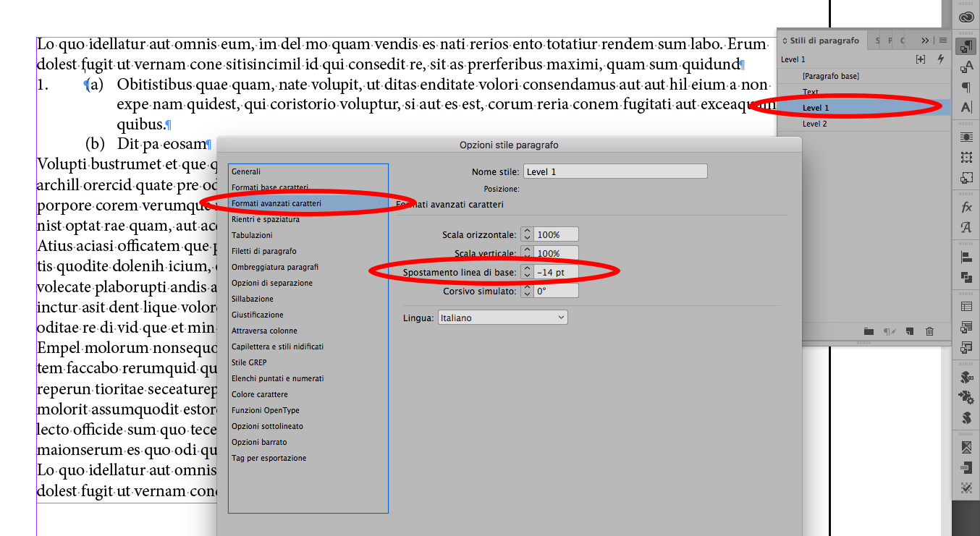Select Generali in the options list
This screenshot has width=980, height=536.
click(308, 171)
